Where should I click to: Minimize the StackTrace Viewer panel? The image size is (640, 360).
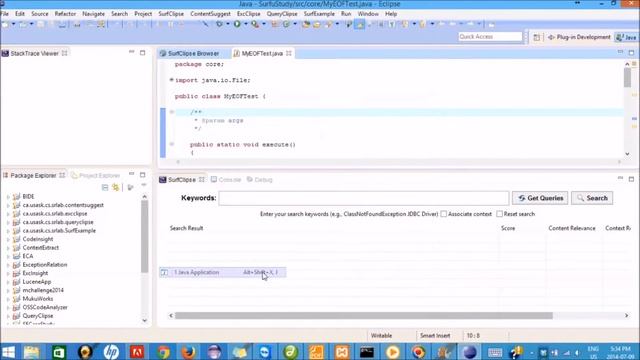[131, 52]
